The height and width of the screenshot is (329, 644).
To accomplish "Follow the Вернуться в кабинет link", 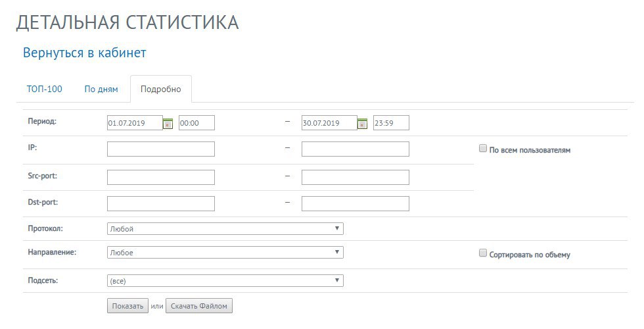I will point(85,53).
